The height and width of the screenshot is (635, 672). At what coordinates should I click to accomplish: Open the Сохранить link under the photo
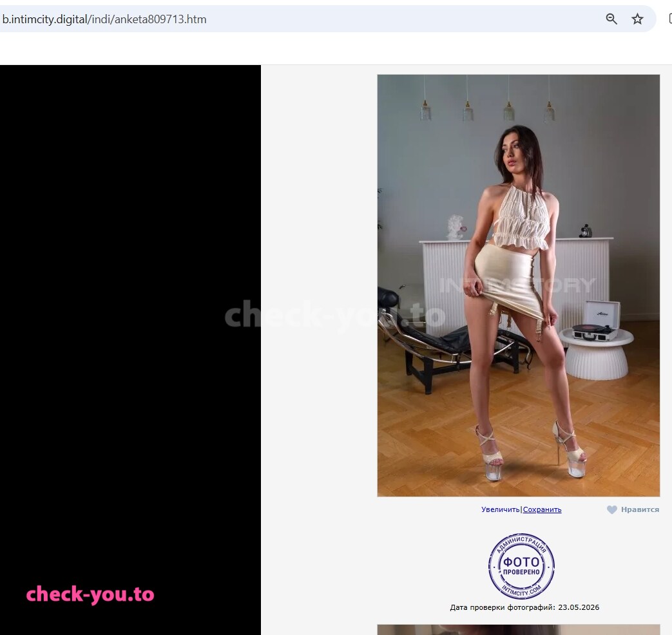coord(542,509)
